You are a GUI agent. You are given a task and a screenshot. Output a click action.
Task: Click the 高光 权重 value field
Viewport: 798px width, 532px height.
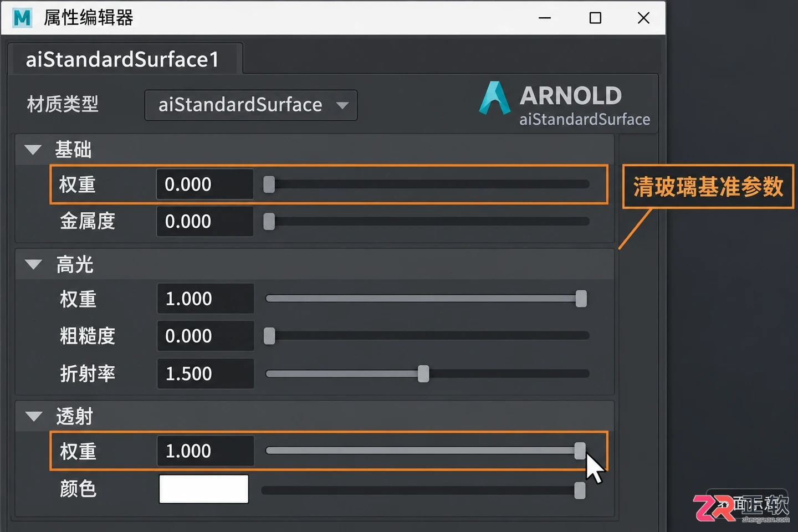pos(206,299)
